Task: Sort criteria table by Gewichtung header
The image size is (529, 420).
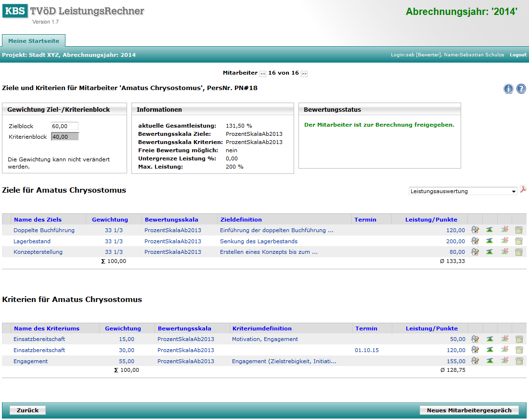Action: point(123,328)
